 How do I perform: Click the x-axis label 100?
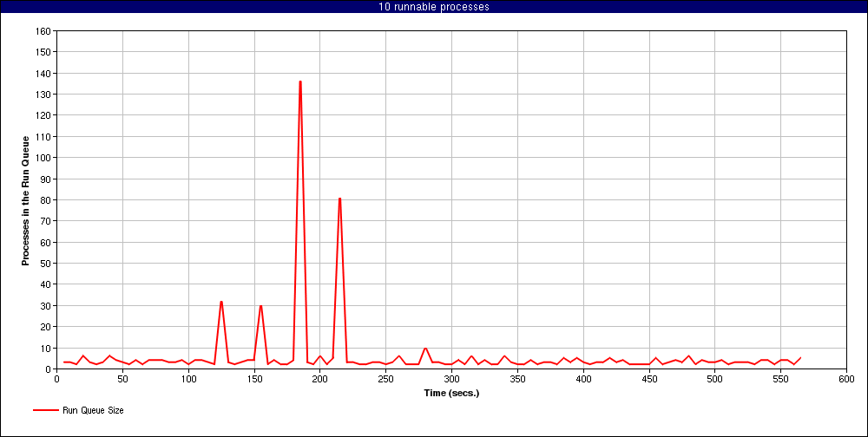click(188, 379)
